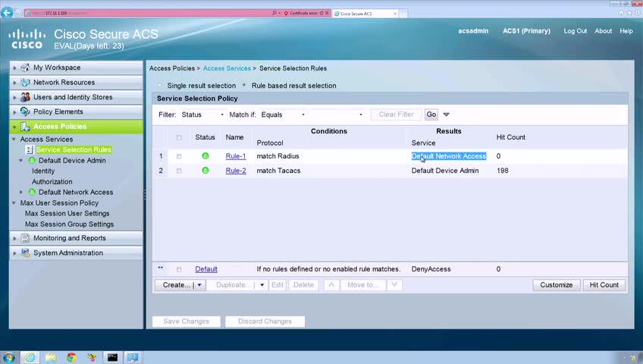The height and width of the screenshot is (364, 643).
Task: Check the Default rule row checkbox
Action: pos(179,269)
